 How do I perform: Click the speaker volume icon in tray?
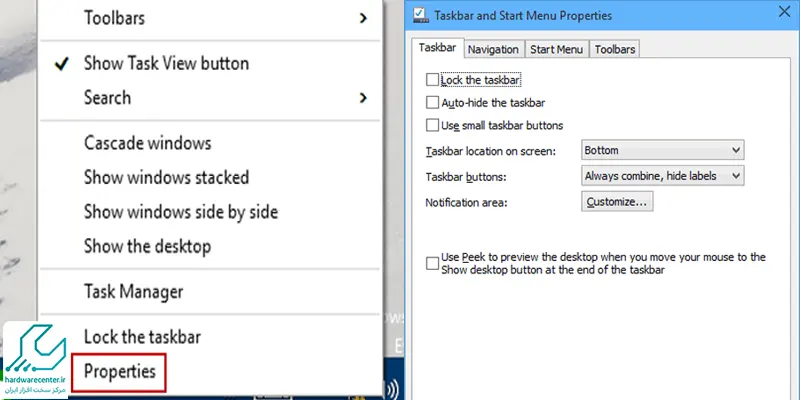tap(391, 390)
